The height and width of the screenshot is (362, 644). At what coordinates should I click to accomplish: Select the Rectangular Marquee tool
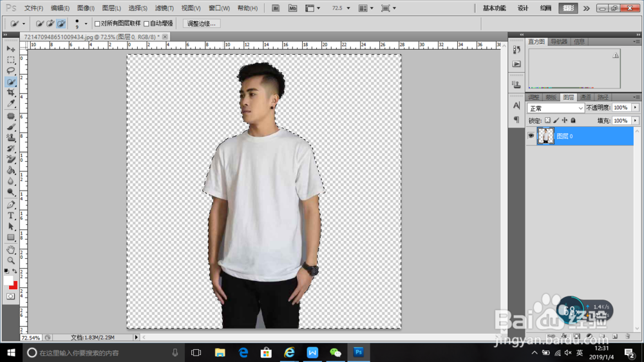coord(11,60)
